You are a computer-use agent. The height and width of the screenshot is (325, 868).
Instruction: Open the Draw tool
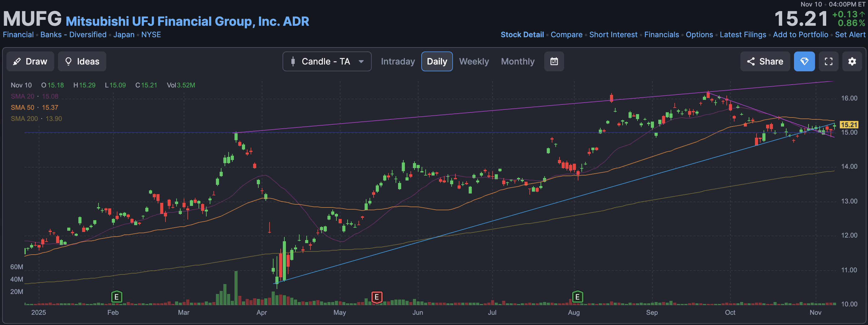pos(30,61)
